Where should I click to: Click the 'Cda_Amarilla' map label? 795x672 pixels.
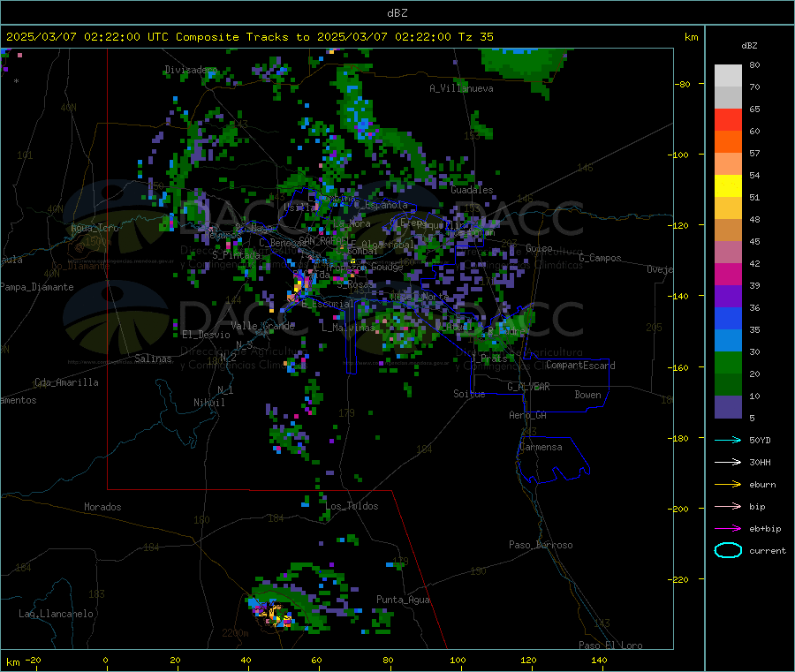point(66,382)
